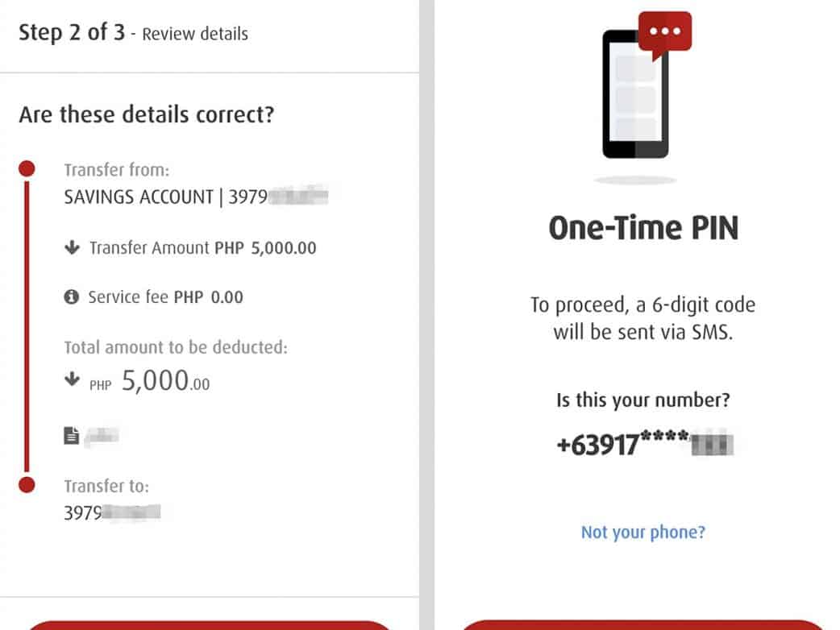Click the document note icon
Viewport: 840px width, 630px height.
point(72,436)
